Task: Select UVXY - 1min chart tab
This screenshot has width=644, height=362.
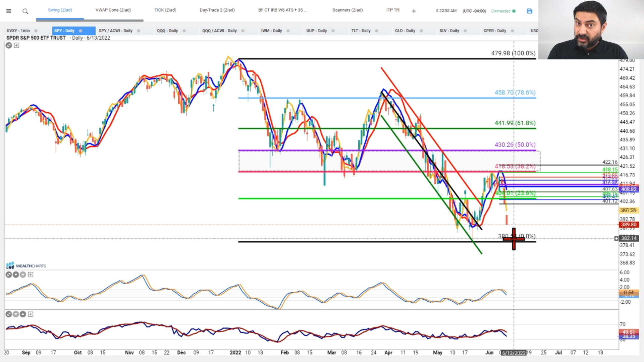Action: [18, 31]
